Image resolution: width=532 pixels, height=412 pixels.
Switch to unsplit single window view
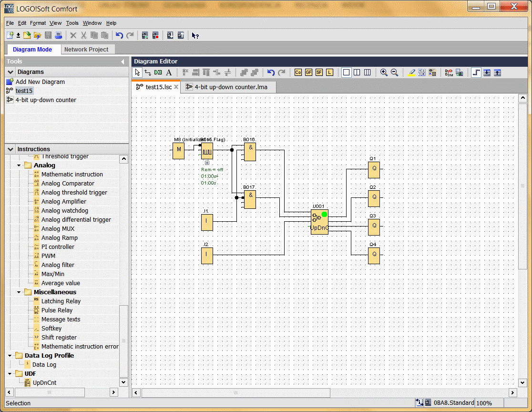click(x=346, y=72)
